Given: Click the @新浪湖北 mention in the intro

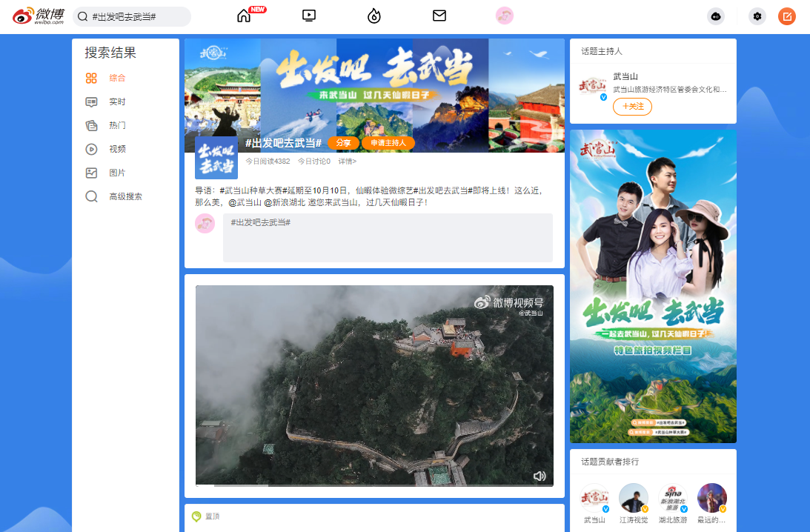Looking at the screenshot, I should (285, 202).
